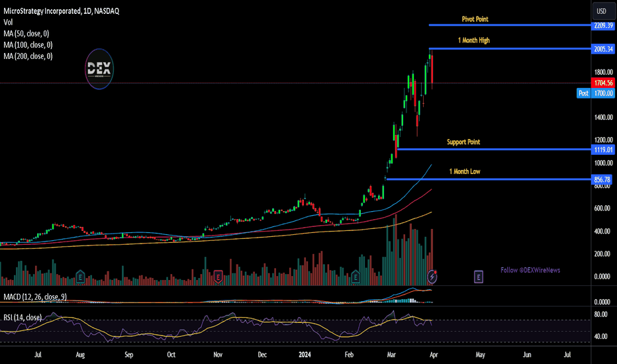Click the red 1704.56 last price tag
This screenshot has width=617, height=364.
pos(603,83)
